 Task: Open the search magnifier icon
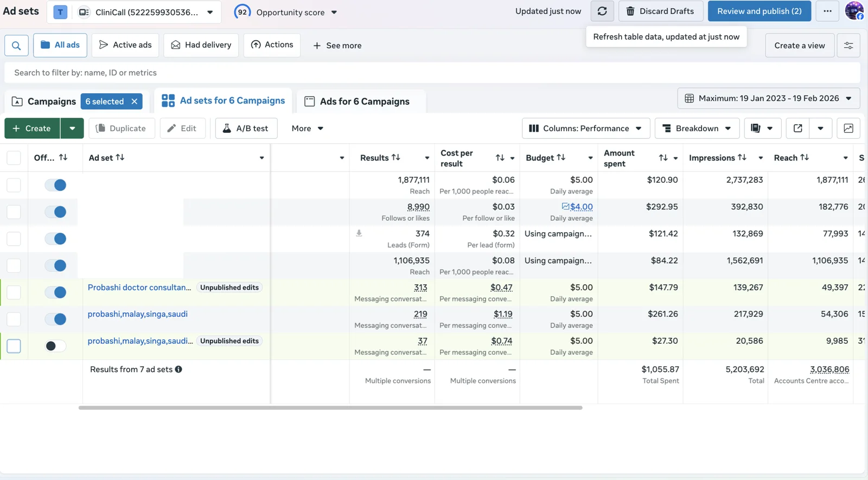click(x=16, y=46)
